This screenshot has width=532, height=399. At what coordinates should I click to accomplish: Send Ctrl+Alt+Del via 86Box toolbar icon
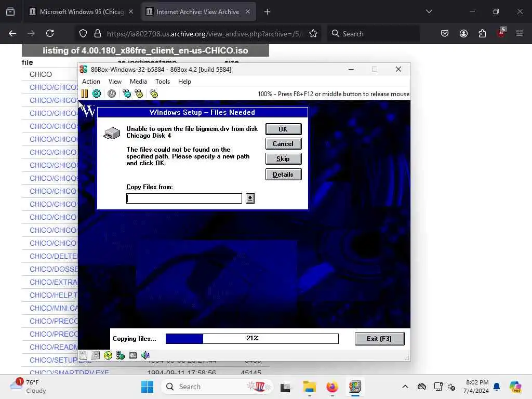[x=127, y=94]
